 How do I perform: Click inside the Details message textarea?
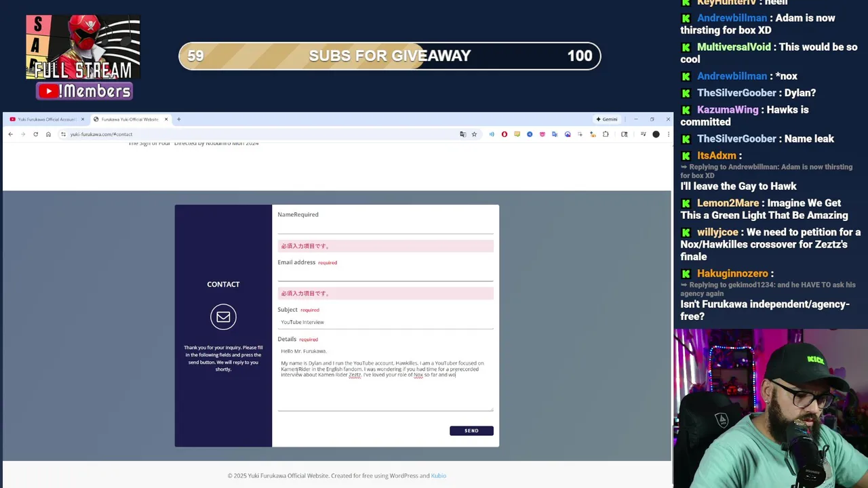[385, 378]
